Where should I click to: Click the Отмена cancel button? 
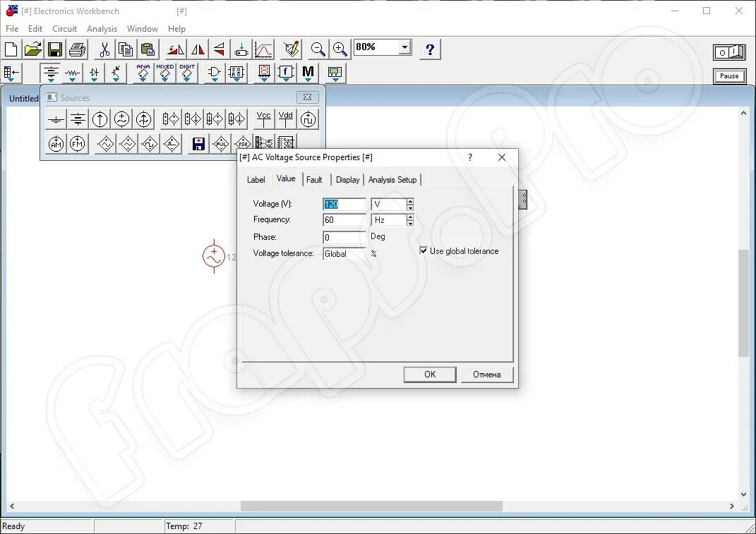[486, 375]
